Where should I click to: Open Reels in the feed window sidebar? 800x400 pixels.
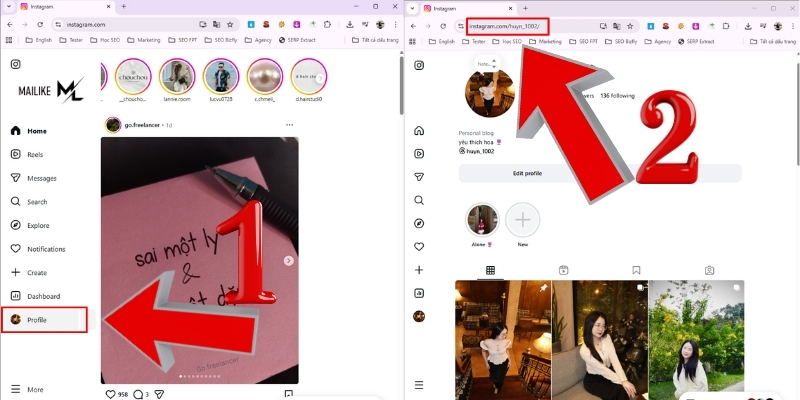click(28, 155)
